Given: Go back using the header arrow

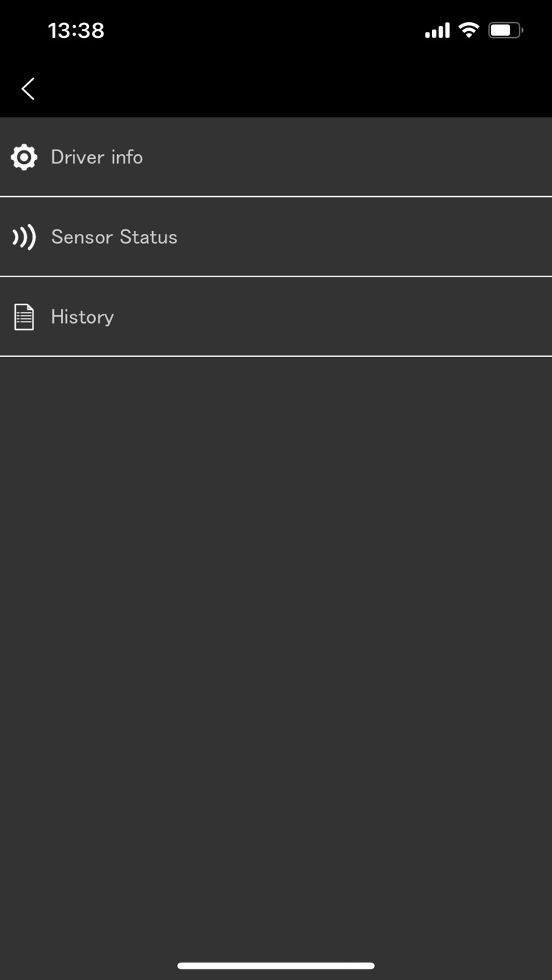Looking at the screenshot, I should coord(28,89).
